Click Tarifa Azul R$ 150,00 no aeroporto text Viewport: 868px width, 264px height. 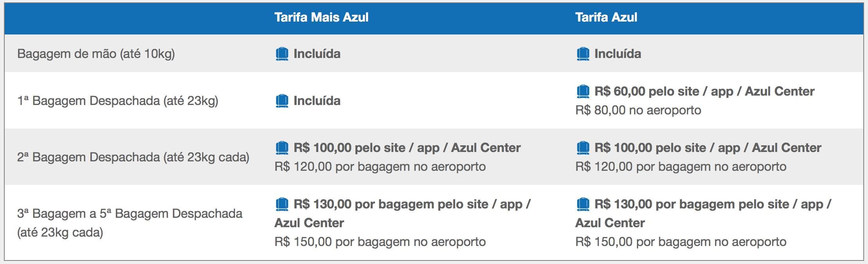681,242
